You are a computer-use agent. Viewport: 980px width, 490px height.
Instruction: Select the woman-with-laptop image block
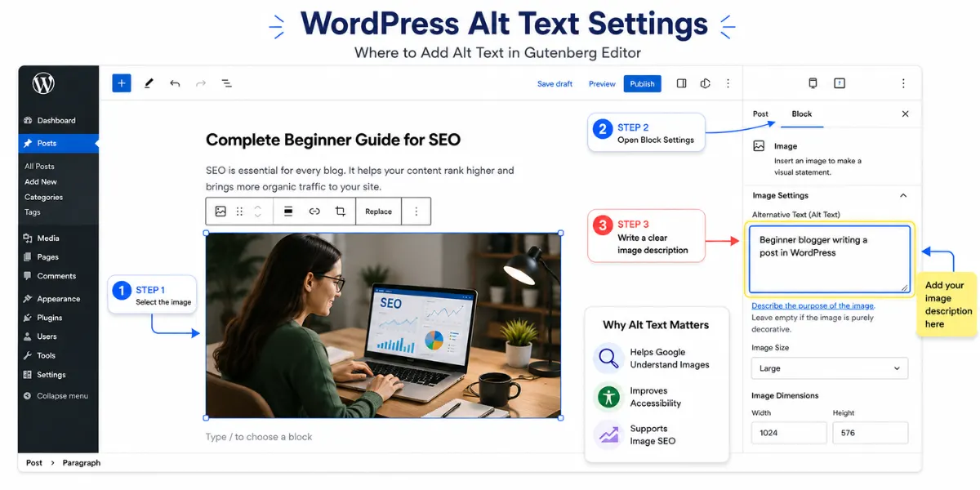(x=383, y=326)
